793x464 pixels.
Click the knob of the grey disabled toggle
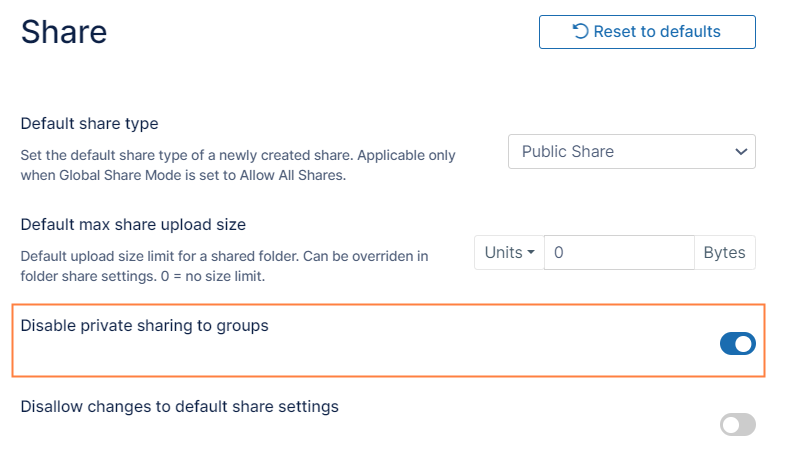(x=731, y=425)
